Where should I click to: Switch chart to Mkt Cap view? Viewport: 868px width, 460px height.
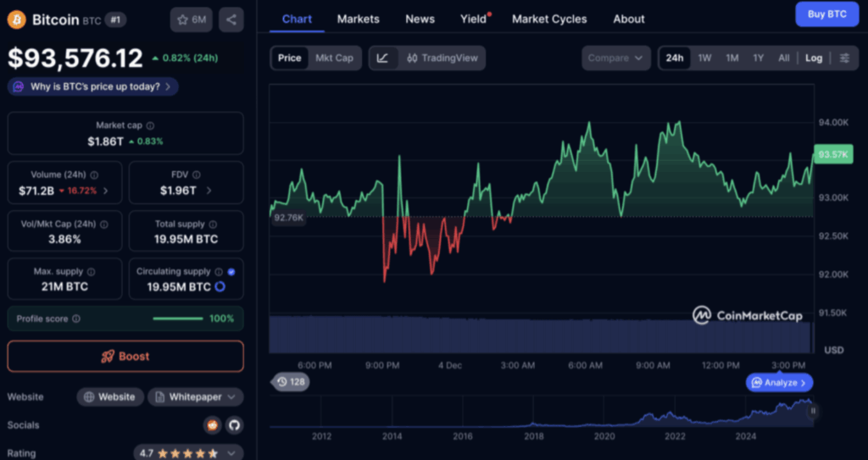pyautogui.click(x=336, y=58)
